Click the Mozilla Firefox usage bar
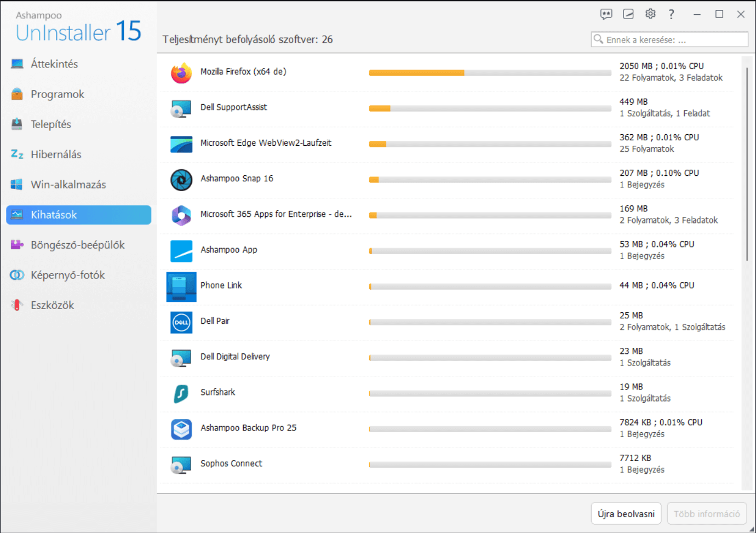756x533 pixels. tap(490, 73)
